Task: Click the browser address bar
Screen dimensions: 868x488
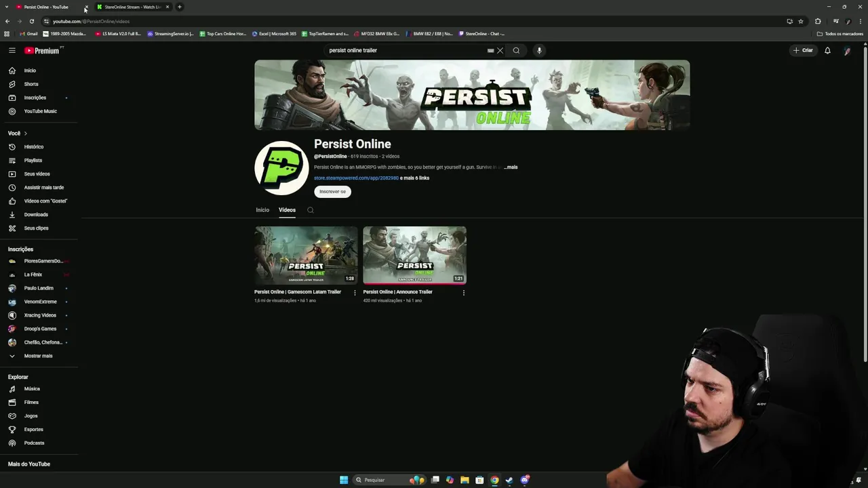Action: (407, 21)
